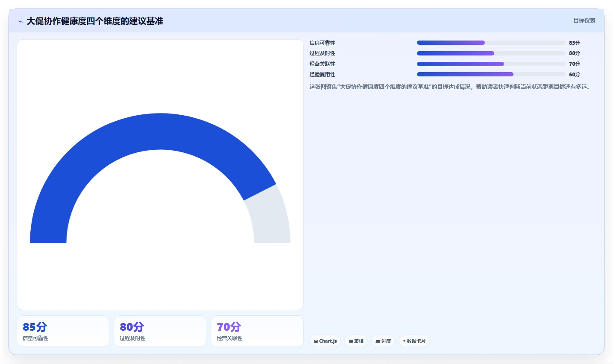Click the 表格 tag chip
Image resolution: width=613 pixels, height=364 pixels.
(356, 341)
